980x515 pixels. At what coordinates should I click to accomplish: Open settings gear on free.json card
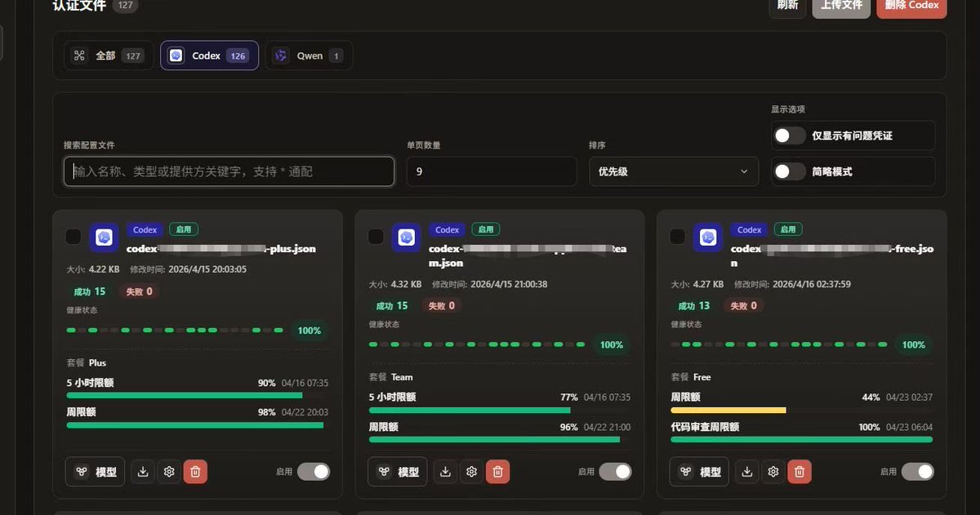[773, 472]
